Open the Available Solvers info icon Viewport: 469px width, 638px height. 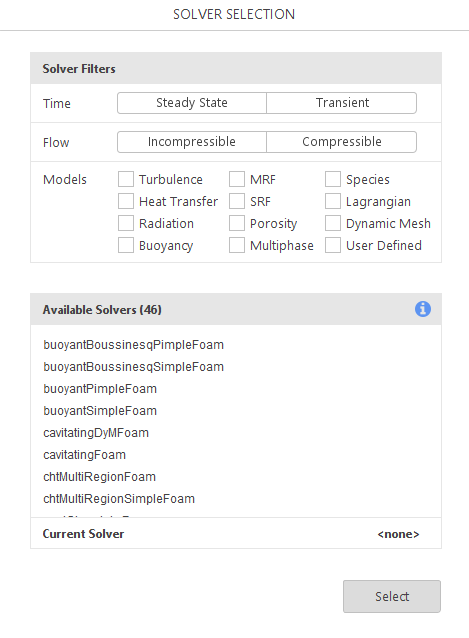coord(423,309)
